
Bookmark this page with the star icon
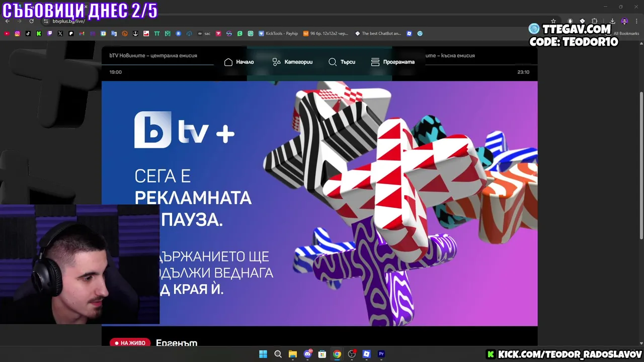click(x=553, y=21)
